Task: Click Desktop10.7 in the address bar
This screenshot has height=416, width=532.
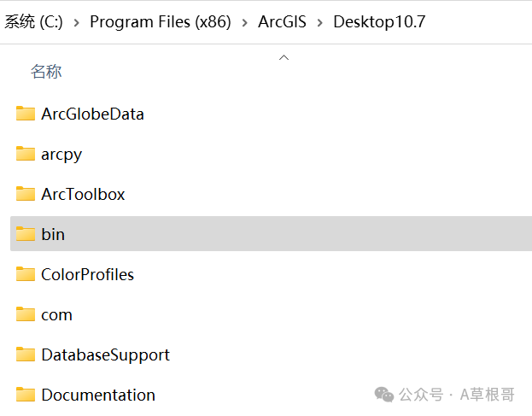Action: 379,22
